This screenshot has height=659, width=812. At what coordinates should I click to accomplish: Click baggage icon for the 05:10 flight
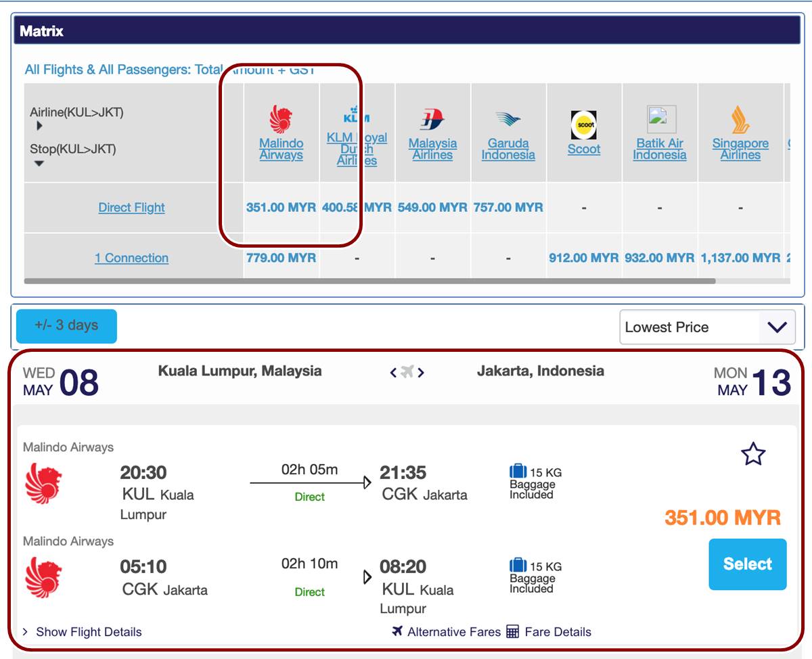[x=518, y=565]
